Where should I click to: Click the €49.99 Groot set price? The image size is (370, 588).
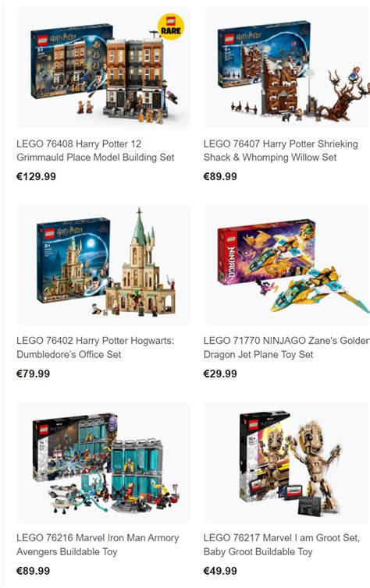(220, 571)
